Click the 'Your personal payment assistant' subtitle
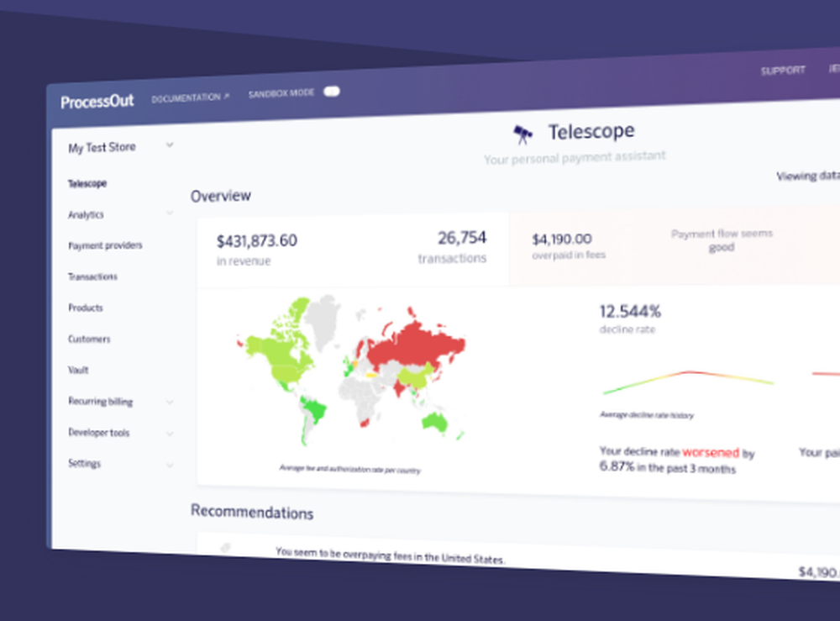840x621 pixels. pos(575,157)
